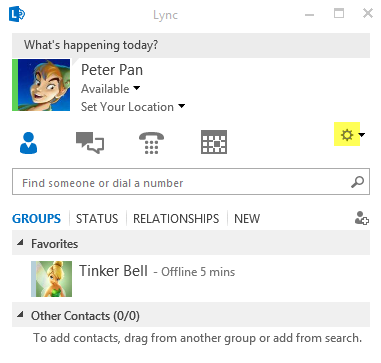The width and height of the screenshot is (381, 363).
Task: Select the Tinker Bell contact name
Action: pyautogui.click(x=113, y=271)
